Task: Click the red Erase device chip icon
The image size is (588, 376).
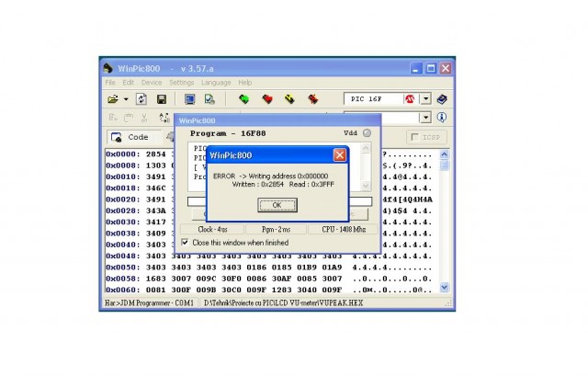Action: pos(312,98)
